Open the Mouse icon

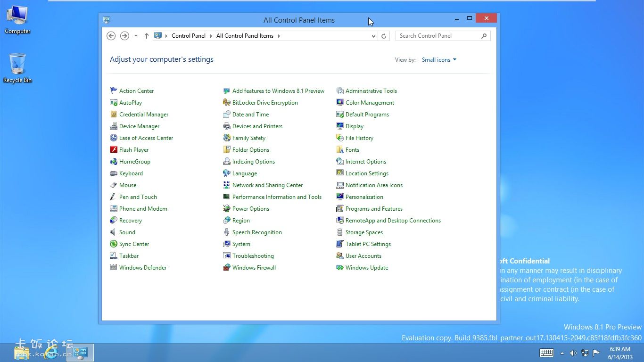pos(113,185)
